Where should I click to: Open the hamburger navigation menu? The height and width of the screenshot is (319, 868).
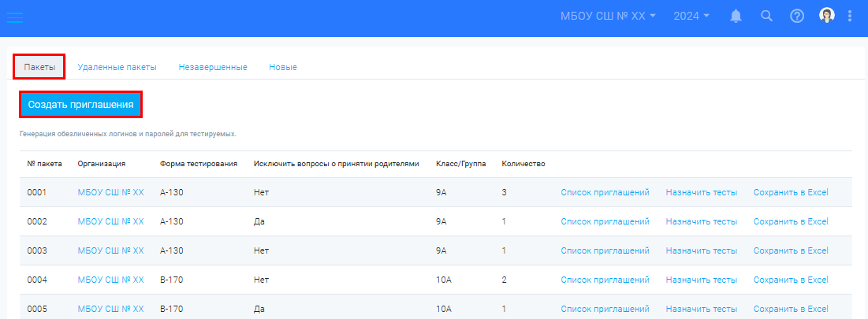[x=15, y=17]
